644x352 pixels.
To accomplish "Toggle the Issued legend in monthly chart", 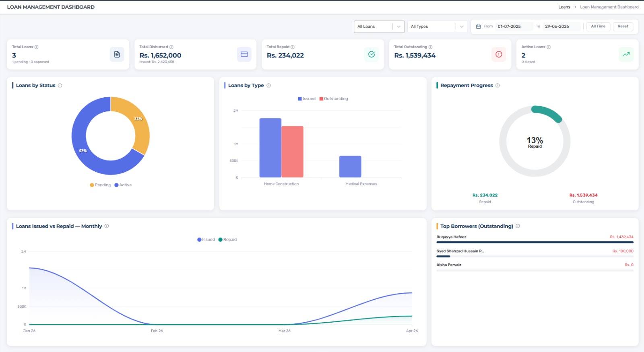I will 206,239.
